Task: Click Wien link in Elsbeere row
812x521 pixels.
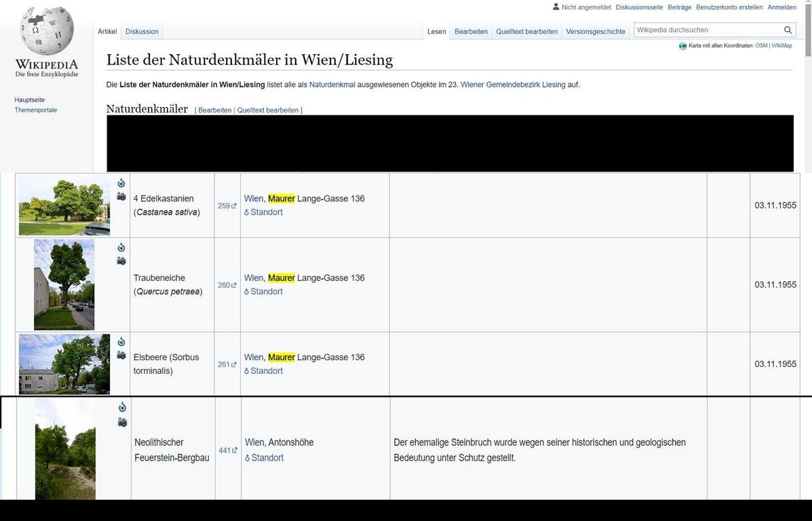Action: [x=254, y=357]
